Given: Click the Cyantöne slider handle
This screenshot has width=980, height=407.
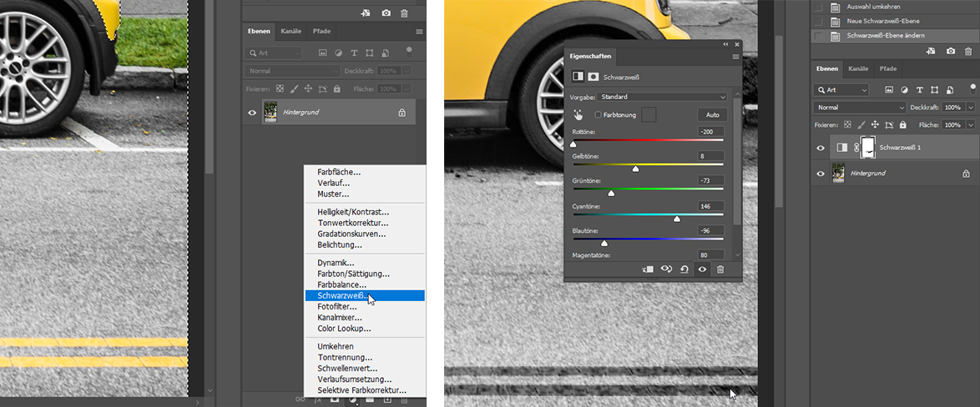Looking at the screenshot, I should 677,219.
